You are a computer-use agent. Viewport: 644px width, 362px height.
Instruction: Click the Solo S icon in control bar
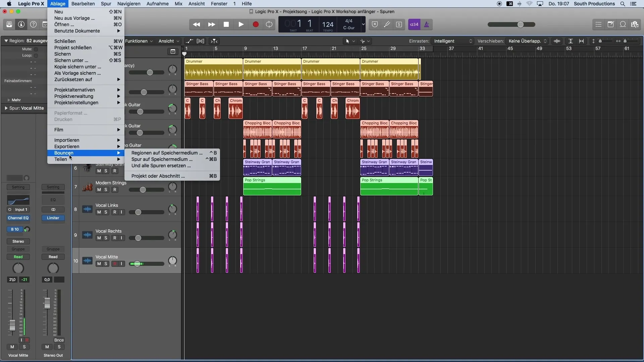tap(399, 24)
